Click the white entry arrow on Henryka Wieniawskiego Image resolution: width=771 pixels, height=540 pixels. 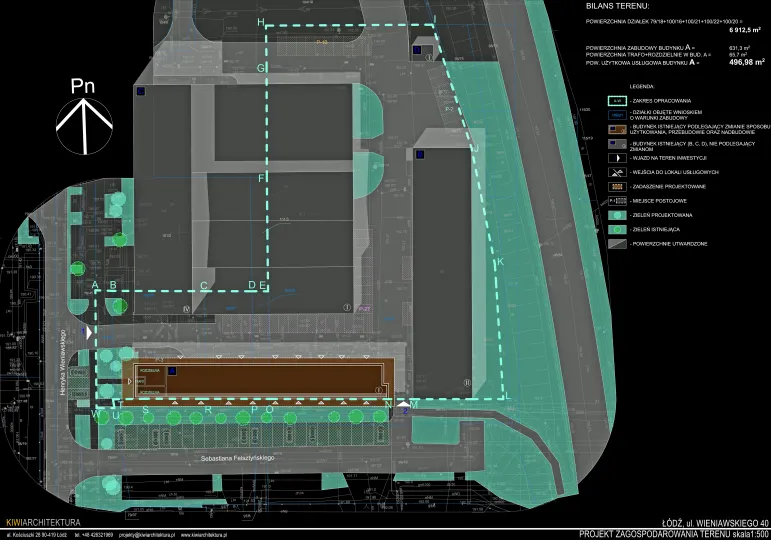tap(89, 330)
